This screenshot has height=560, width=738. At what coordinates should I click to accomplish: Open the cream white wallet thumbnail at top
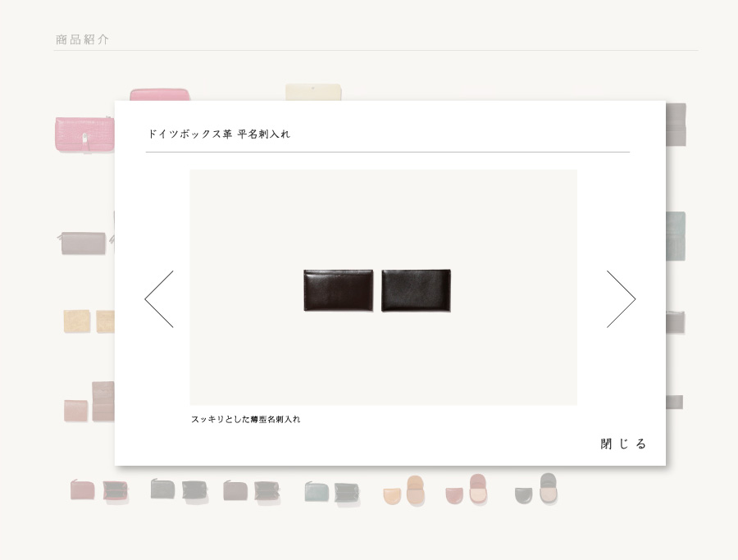(313, 92)
